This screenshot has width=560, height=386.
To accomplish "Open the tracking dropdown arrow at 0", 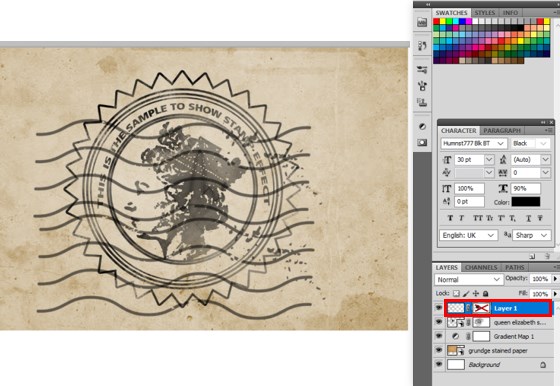I will pyautogui.click(x=545, y=173).
